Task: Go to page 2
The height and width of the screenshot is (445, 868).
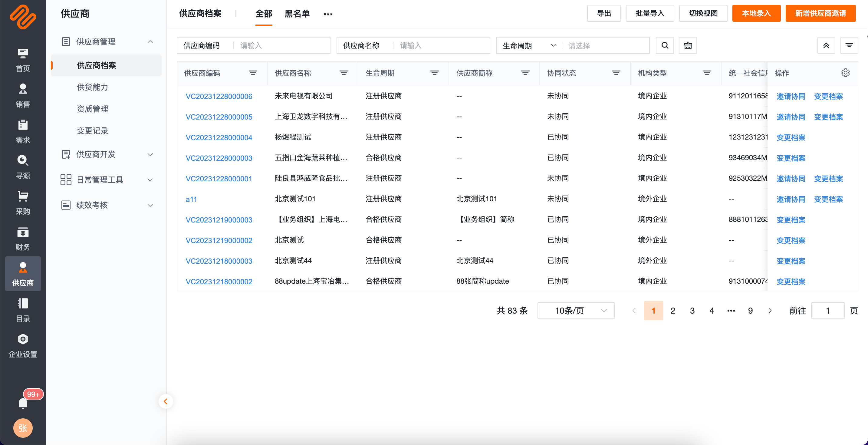Action: click(672, 311)
